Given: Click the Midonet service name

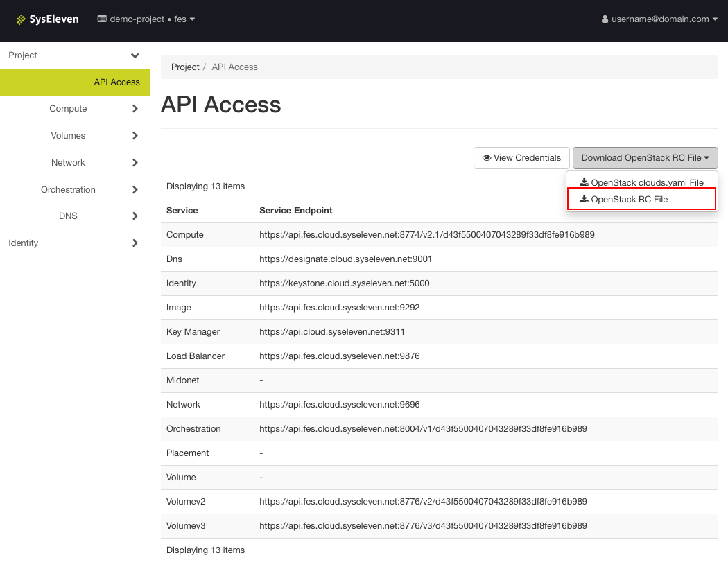Looking at the screenshot, I should pyautogui.click(x=182, y=380).
